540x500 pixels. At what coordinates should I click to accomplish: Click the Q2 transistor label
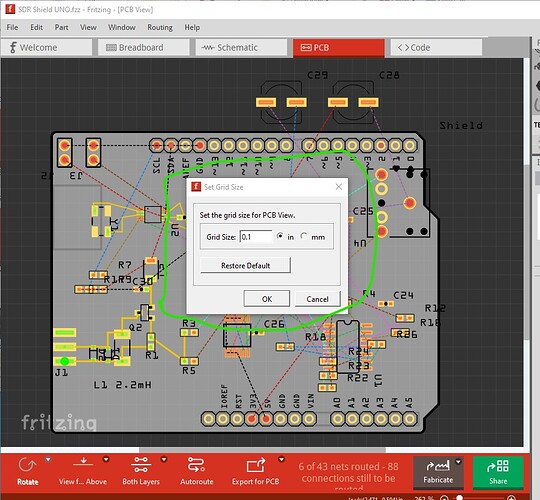pyautogui.click(x=135, y=327)
